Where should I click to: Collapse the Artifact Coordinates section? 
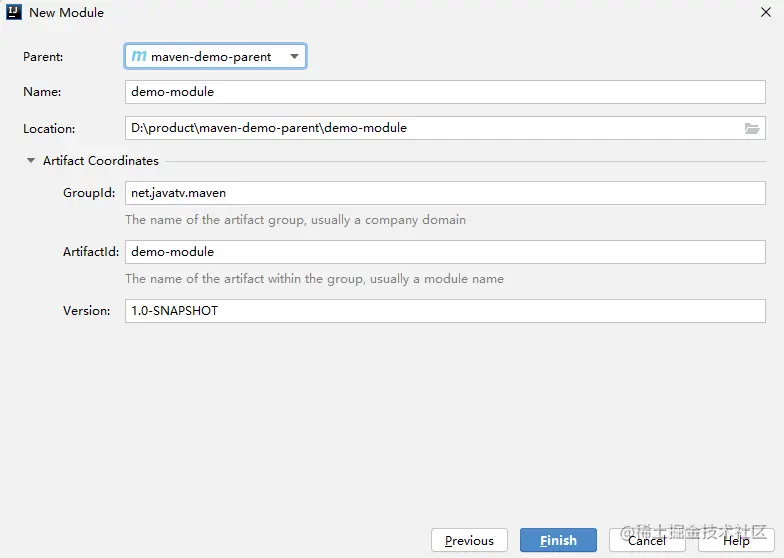tap(31, 160)
